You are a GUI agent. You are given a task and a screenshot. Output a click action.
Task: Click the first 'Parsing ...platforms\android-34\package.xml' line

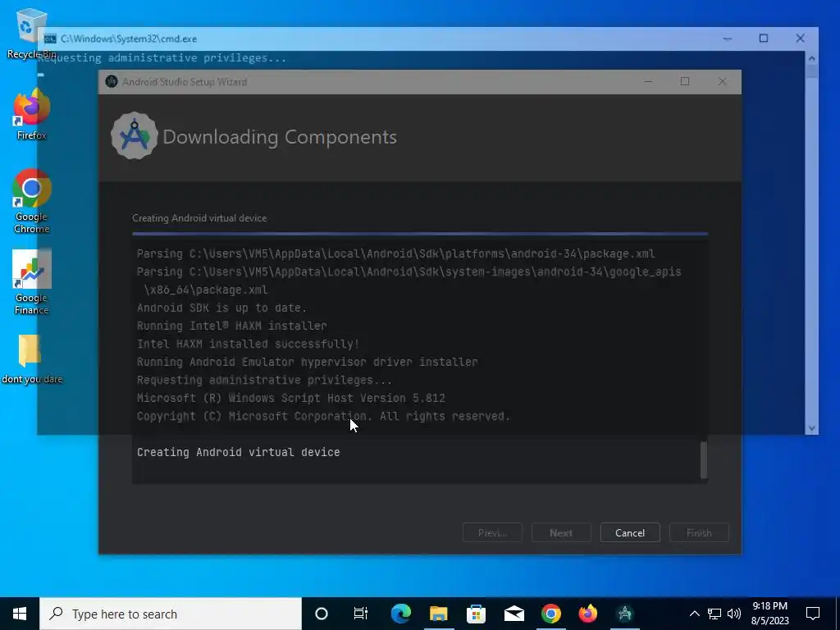pos(396,254)
